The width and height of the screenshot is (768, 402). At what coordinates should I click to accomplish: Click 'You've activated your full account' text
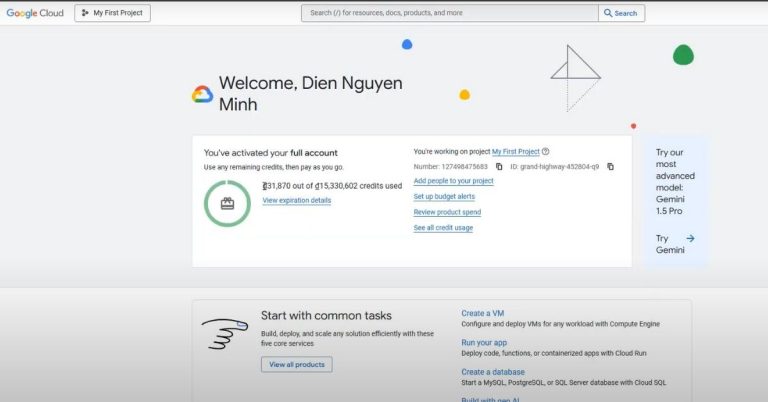(270, 153)
